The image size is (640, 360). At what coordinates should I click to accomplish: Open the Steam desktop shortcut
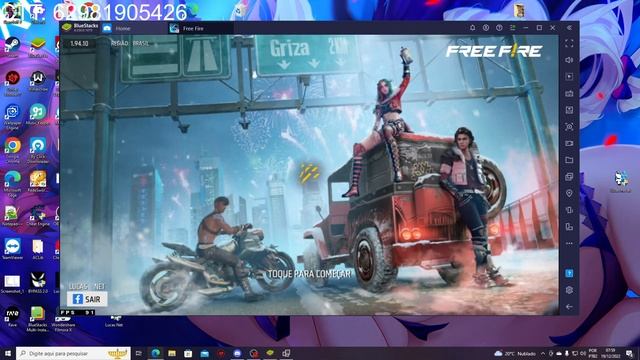click(12, 47)
